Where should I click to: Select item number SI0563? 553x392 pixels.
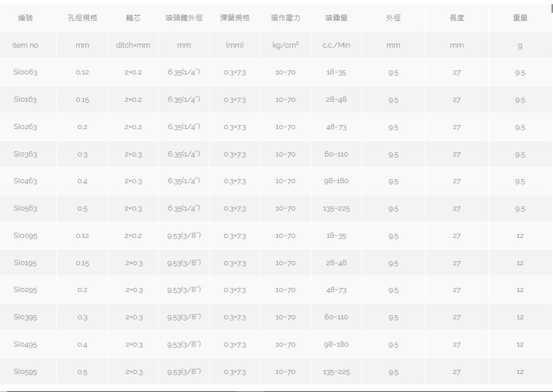click(x=26, y=208)
